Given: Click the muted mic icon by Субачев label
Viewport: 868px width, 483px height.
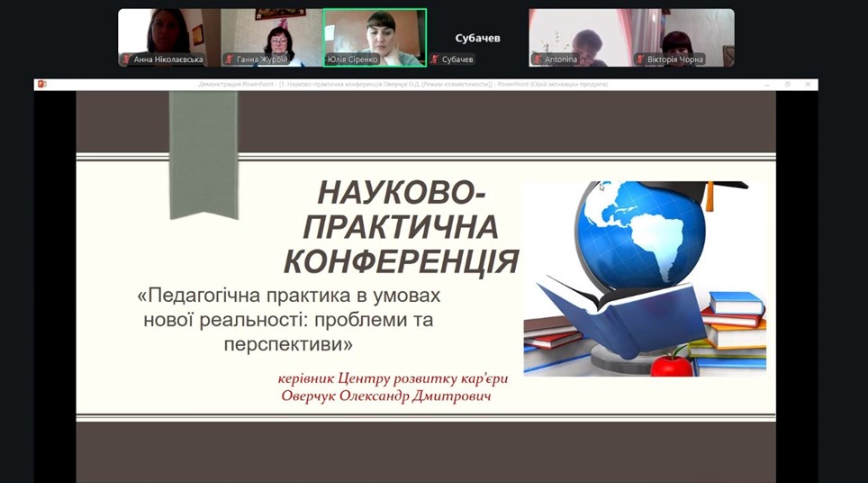Looking at the screenshot, I should click(x=435, y=60).
